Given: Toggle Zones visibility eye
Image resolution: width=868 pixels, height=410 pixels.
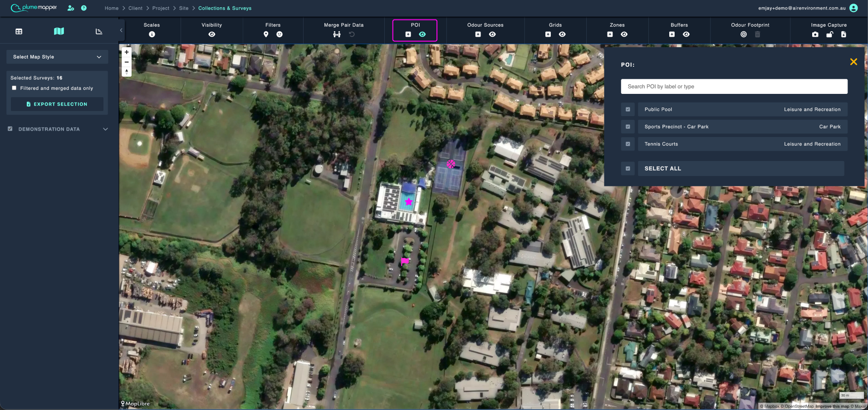Looking at the screenshot, I should tap(624, 34).
